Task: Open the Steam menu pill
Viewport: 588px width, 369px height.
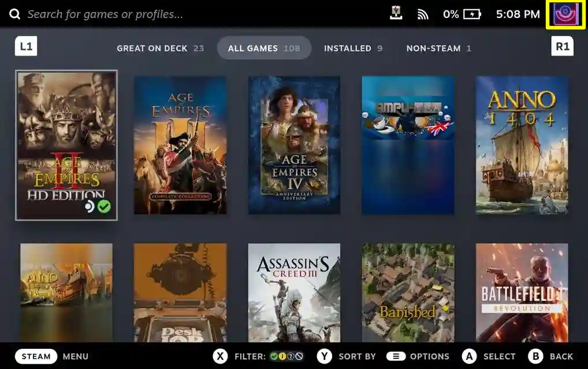Action: [36, 356]
